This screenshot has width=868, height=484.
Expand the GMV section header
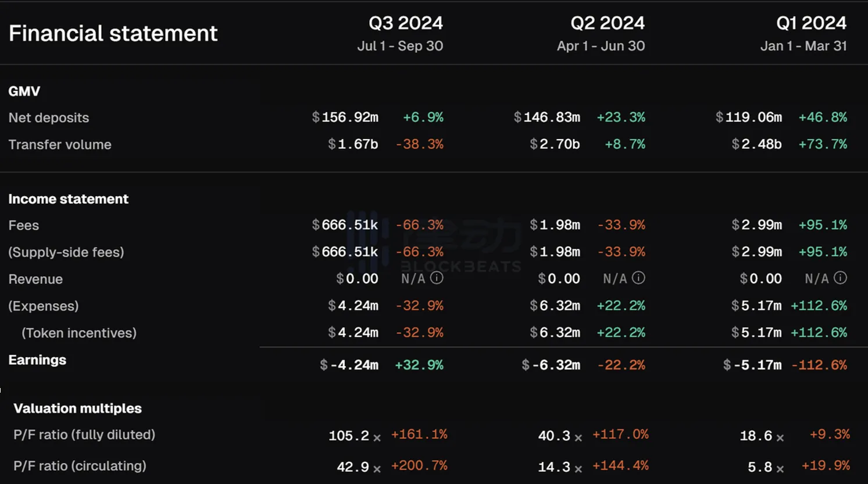[24, 91]
